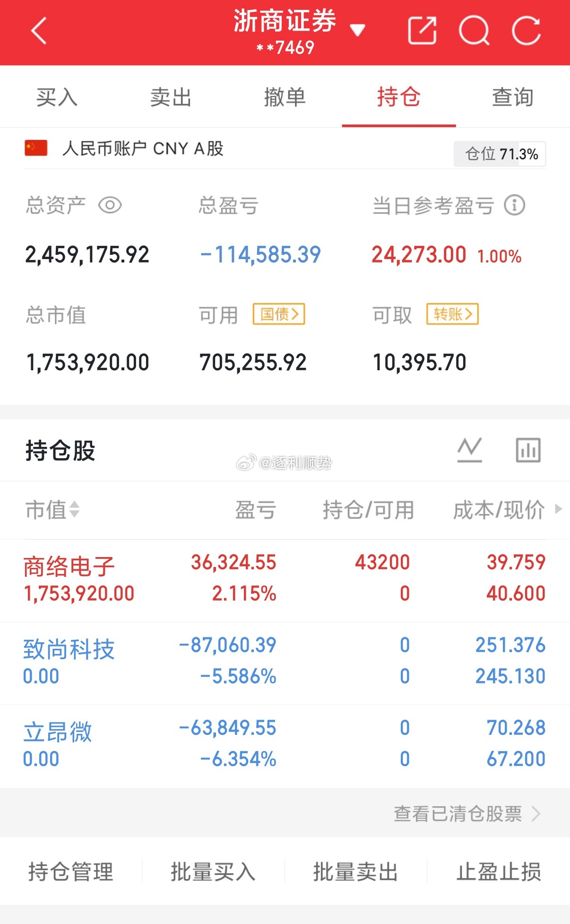Image resolution: width=570 pixels, height=924 pixels.
Task: Tap the search magnifier icon
Action: pos(475,31)
